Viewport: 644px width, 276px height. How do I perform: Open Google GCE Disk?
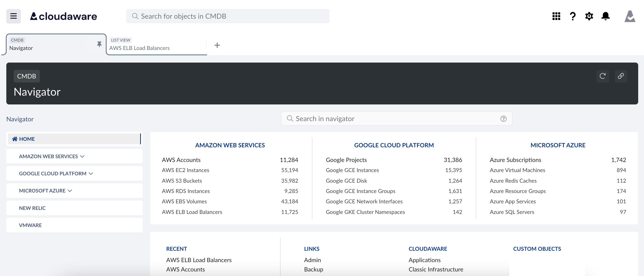pos(346,181)
